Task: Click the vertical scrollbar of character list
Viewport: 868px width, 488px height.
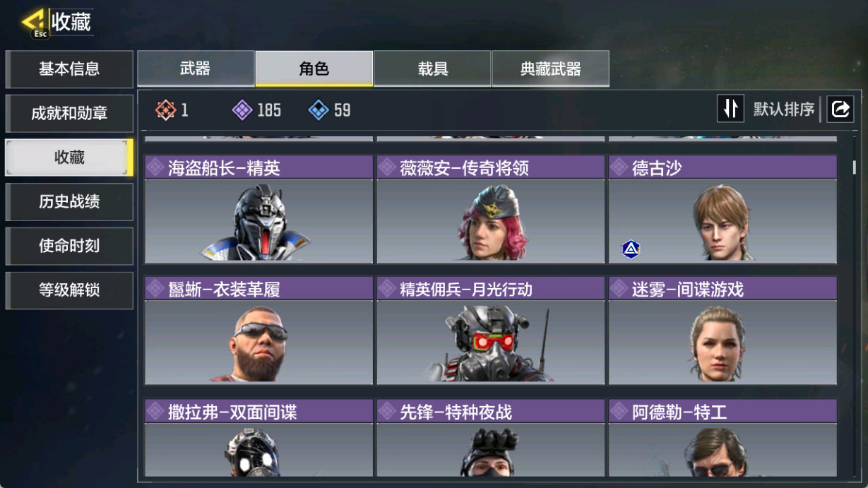Action: pyautogui.click(x=855, y=167)
